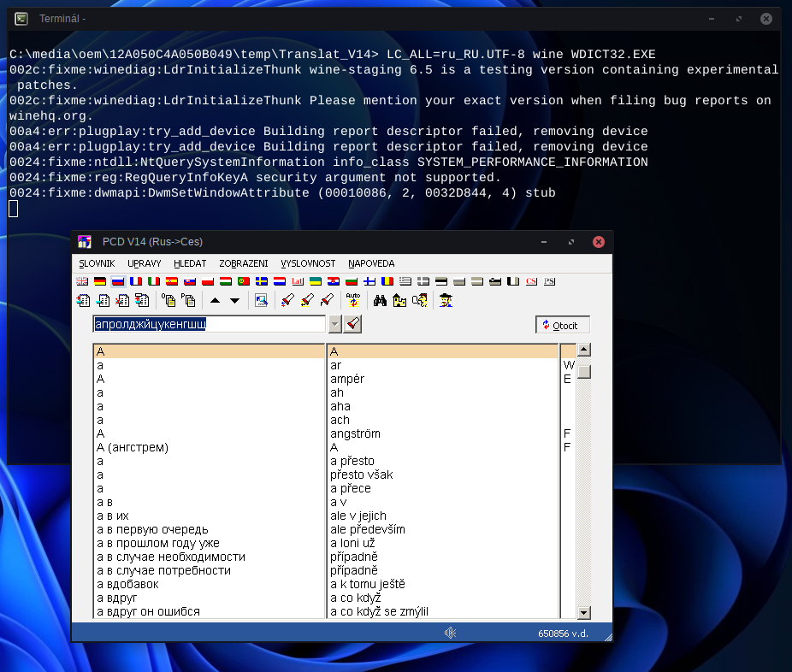Click the search word input field
Image resolution: width=792 pixels, height=672 pixels.
click(210, 324)
